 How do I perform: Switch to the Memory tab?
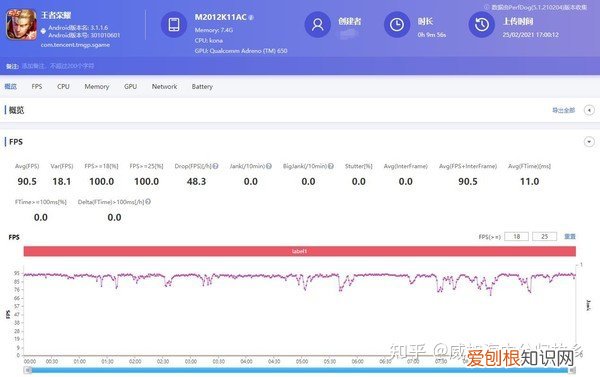pos(97,86)
